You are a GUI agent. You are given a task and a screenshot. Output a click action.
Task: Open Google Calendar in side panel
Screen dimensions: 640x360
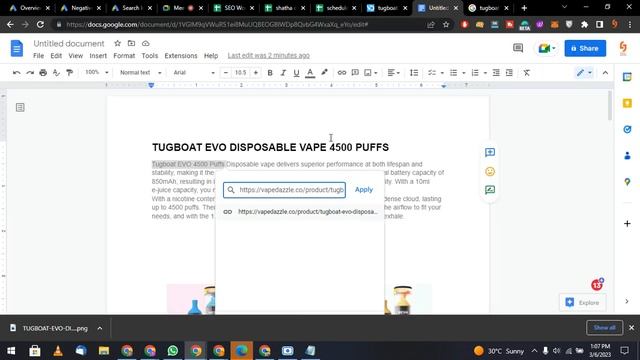tap(627, 77)
